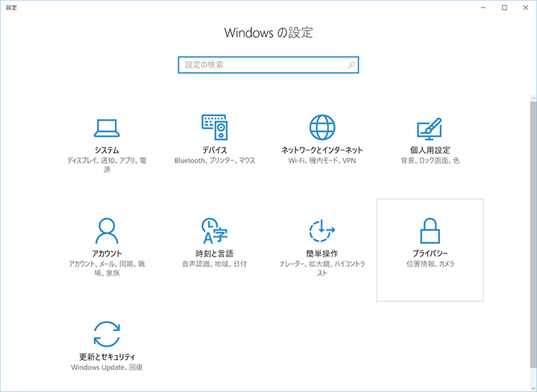Open the ネットワークとインターネット globe icon
The width and height of the screenshot is (537, 392).
point(322,127)
